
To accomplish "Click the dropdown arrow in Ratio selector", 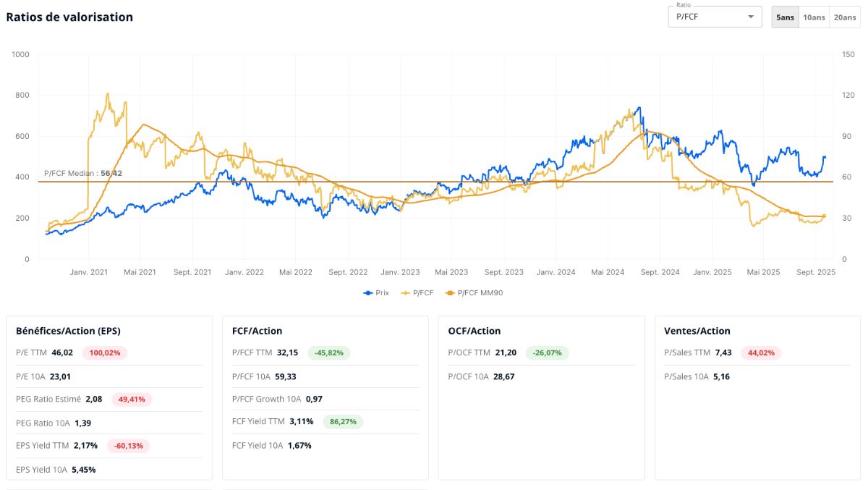I will click(751, 17).
